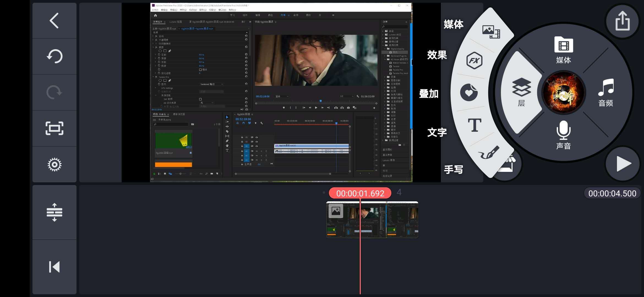Expand the Lumetri 预设 effects folder

pyautogui.click(x=383, y=35)
